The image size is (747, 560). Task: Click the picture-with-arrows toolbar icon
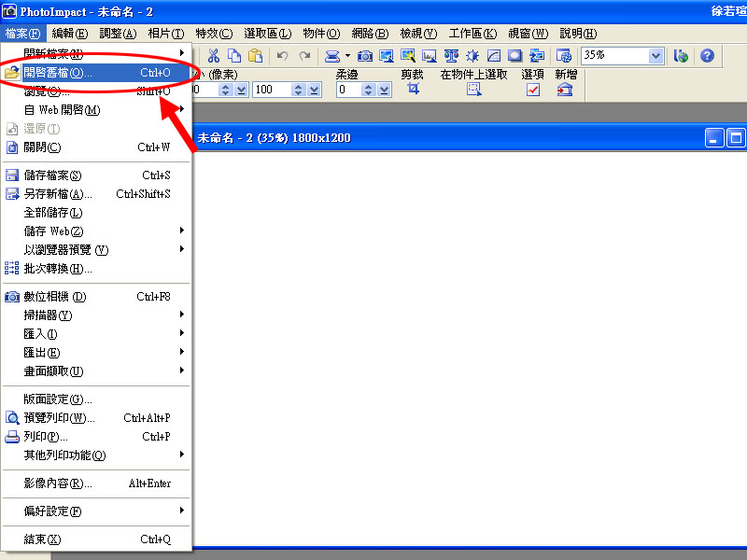tap(537, 56)
